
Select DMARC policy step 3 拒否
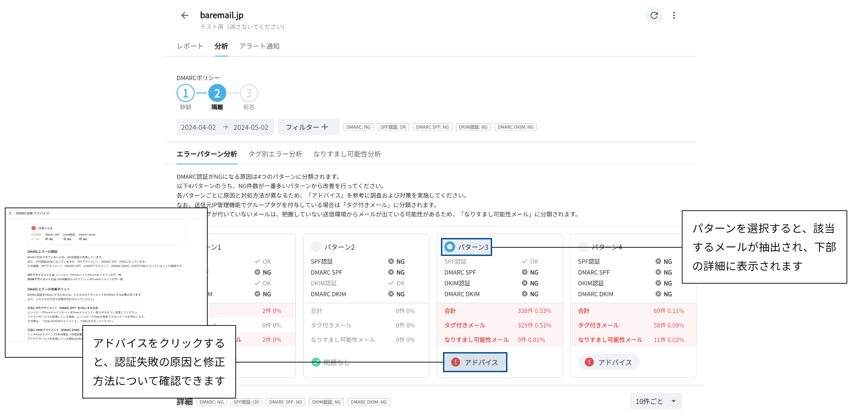[x=248, y=93]
